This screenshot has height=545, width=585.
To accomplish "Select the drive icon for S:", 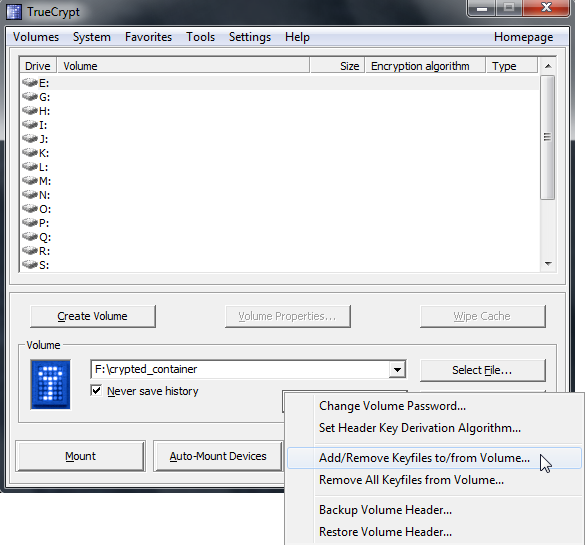I will pos(30,264).
